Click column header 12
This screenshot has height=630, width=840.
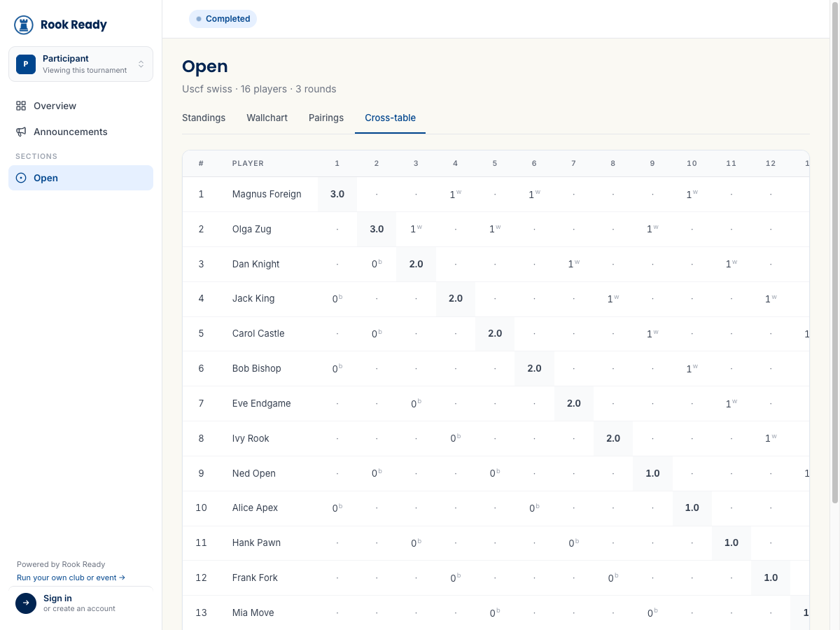(771, 163)
